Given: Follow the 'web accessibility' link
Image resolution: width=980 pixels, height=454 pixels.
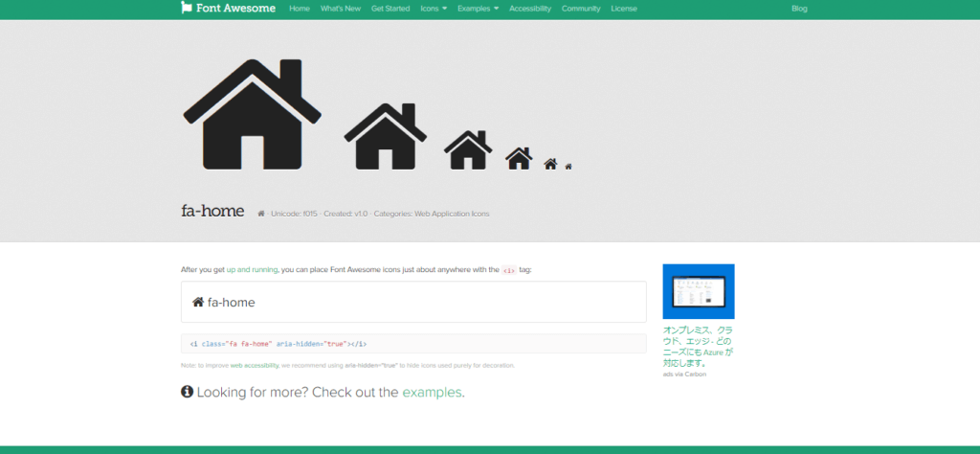Looking at the screenshot, I should click(x=254, y=365).
